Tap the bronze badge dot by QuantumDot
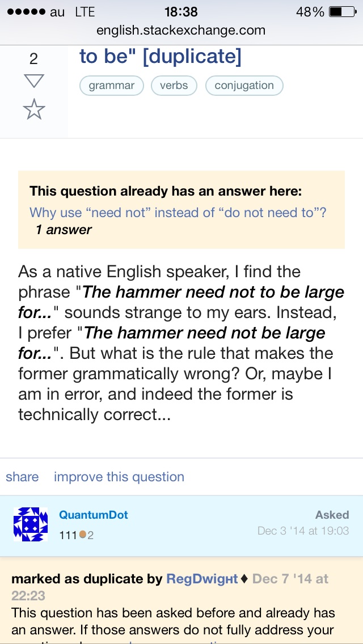This screenshot has width=363, height=644. pyautogui.click(x=82, y=535)
